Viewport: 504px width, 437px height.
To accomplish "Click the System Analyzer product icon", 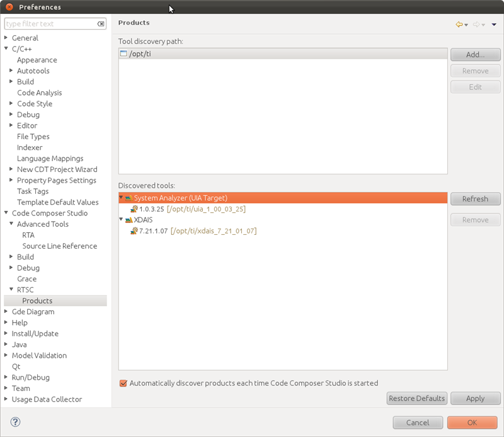I will tap(129, 198).
